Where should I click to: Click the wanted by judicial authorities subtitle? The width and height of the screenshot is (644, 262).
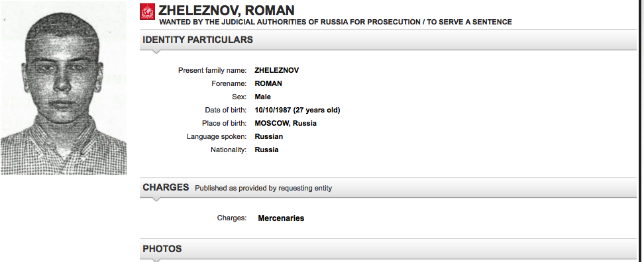[x=335, y=22]
